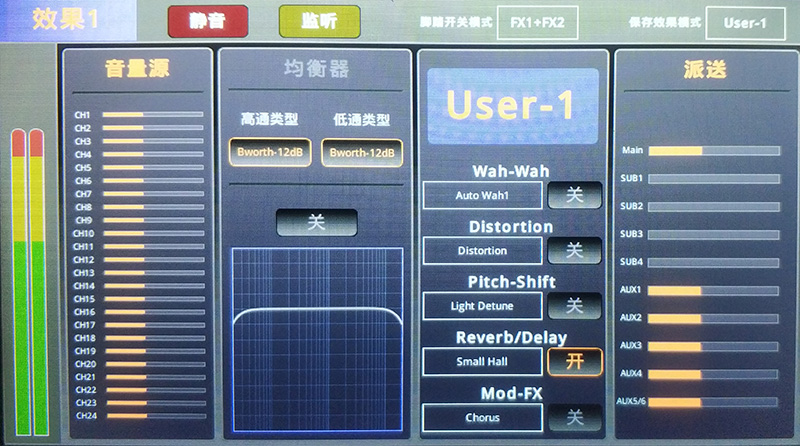Turn on the Wah-Wah effect switch
The height and width of the screenshot is (446, 800).
click(x=575, y=195)
